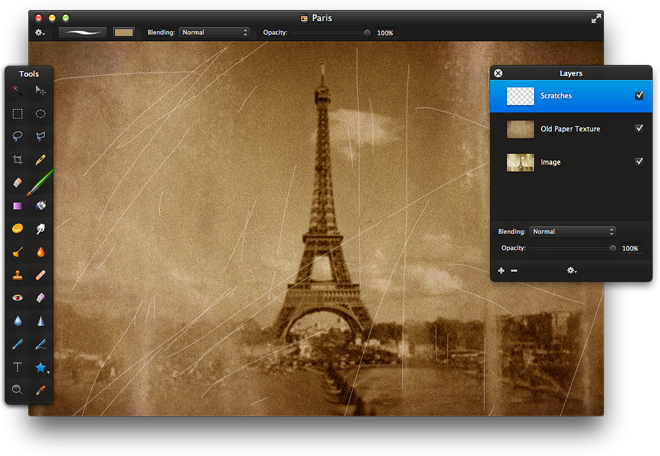Select the Type tool

(x=17, y=367)
